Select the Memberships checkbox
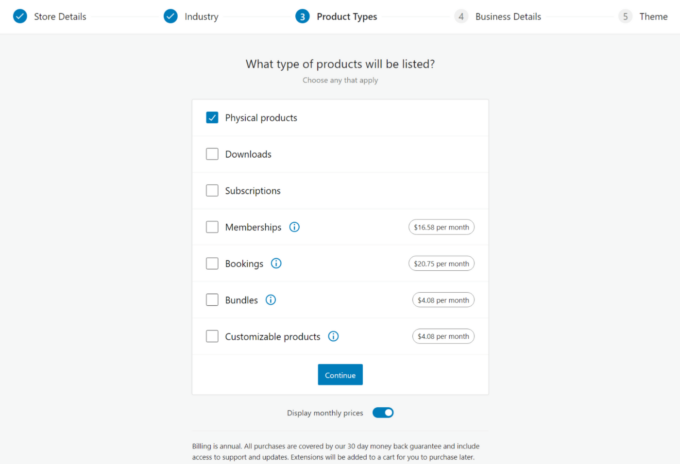 [212, 227]
